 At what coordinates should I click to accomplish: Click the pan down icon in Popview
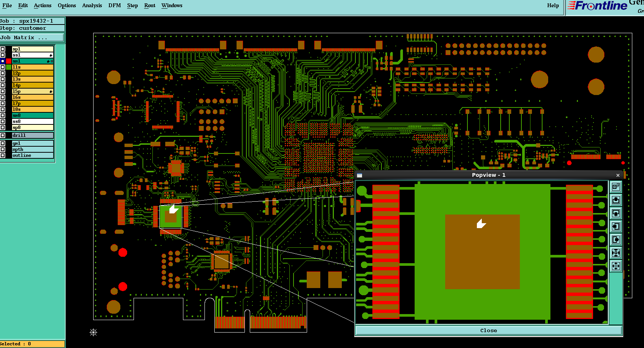click(x=616, y=213)
